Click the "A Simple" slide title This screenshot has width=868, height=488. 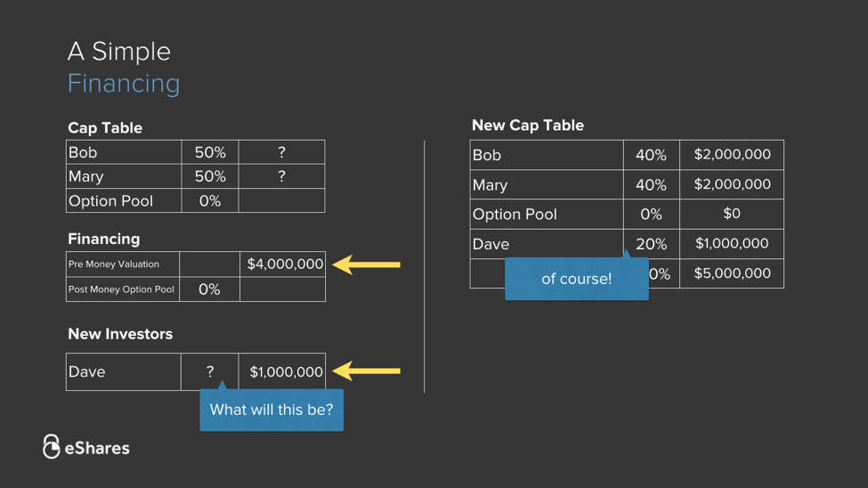point(119,52)
